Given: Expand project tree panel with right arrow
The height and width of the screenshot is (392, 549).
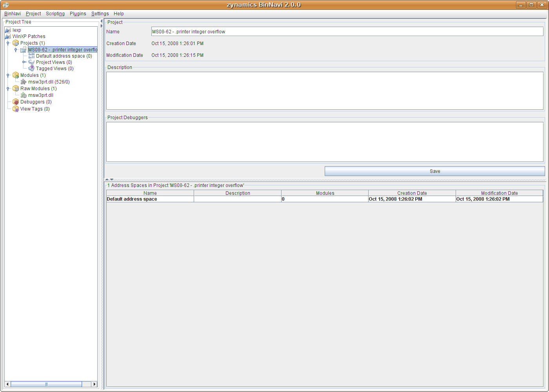Looking at the screenshot, I should click(x=102, y=26).
